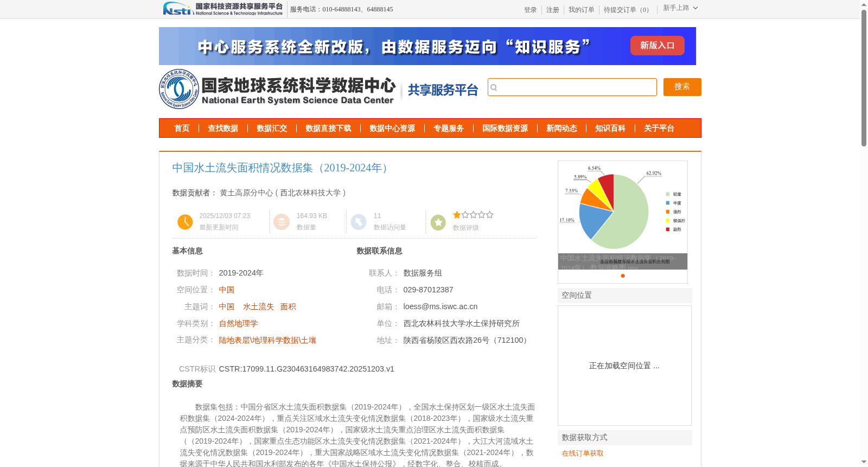Open the 专题服务 menu item
This screenshot has width=868, height=467.
tap(449, 129)
